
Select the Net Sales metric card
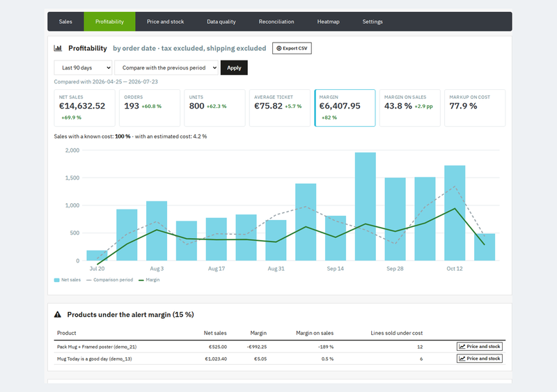(84, 108)
